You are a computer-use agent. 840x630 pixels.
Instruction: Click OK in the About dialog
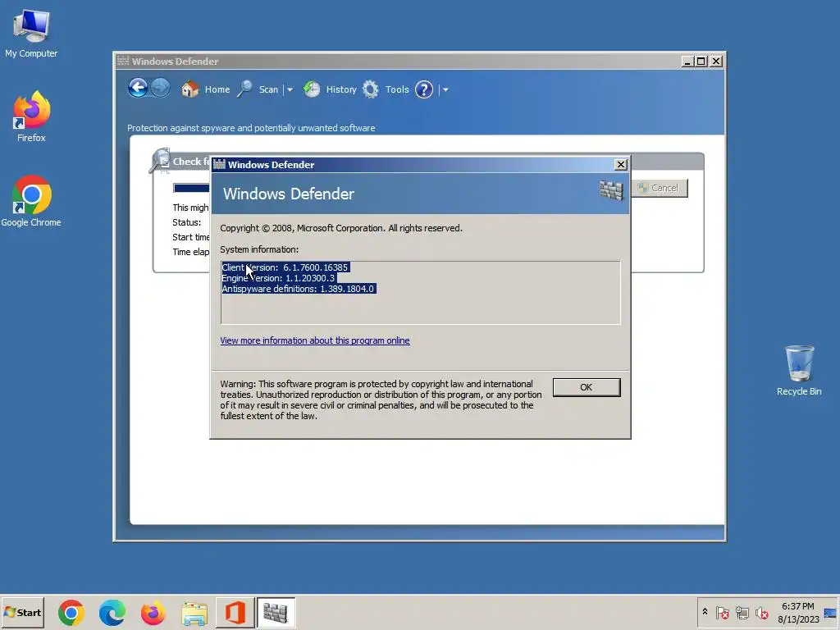pyautogui.click(x=586, y=387)
